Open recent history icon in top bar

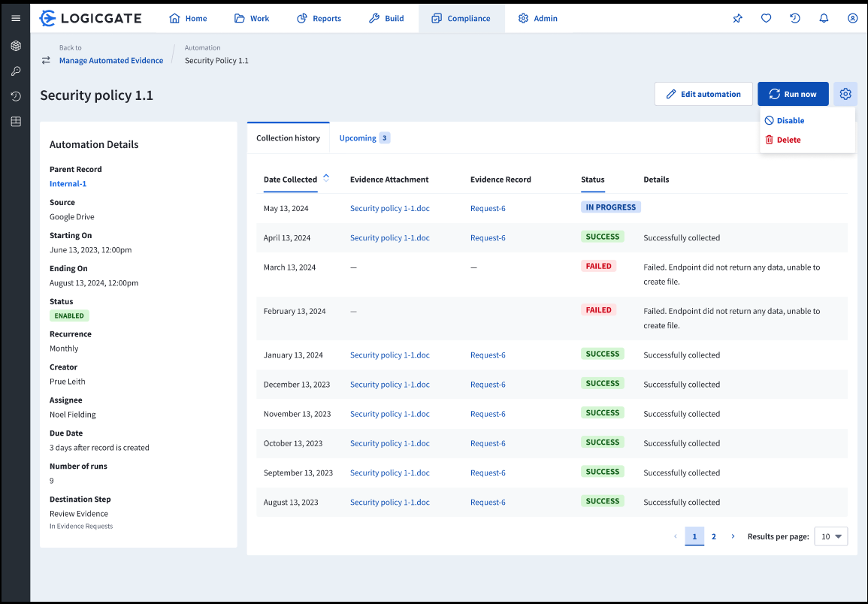[795, 18]
